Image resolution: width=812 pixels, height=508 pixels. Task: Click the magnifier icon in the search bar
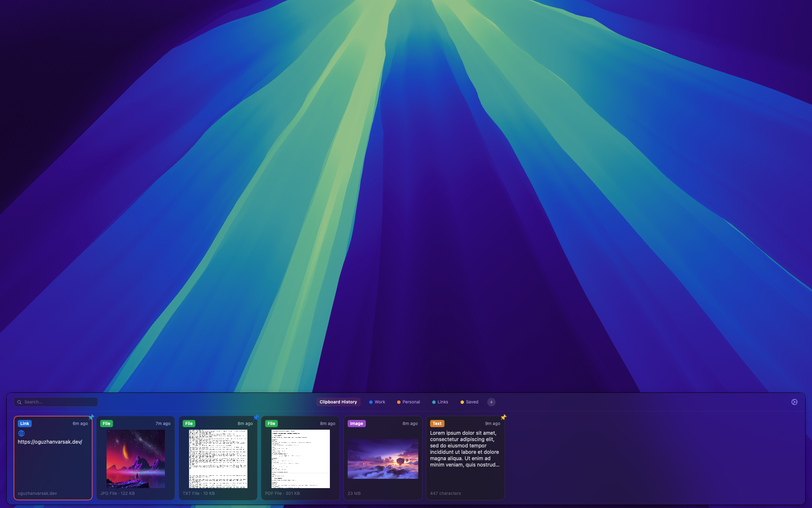click(20, 402)
